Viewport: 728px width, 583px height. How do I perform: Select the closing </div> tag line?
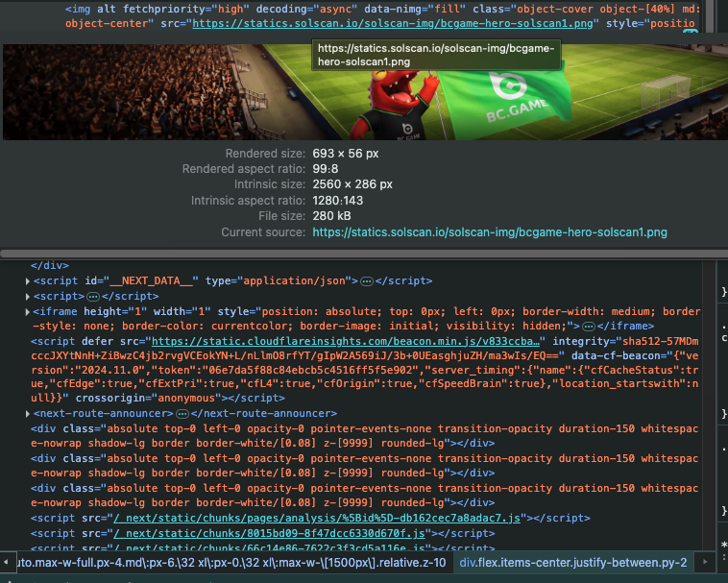pyautogui.click(x=50, y=265)
